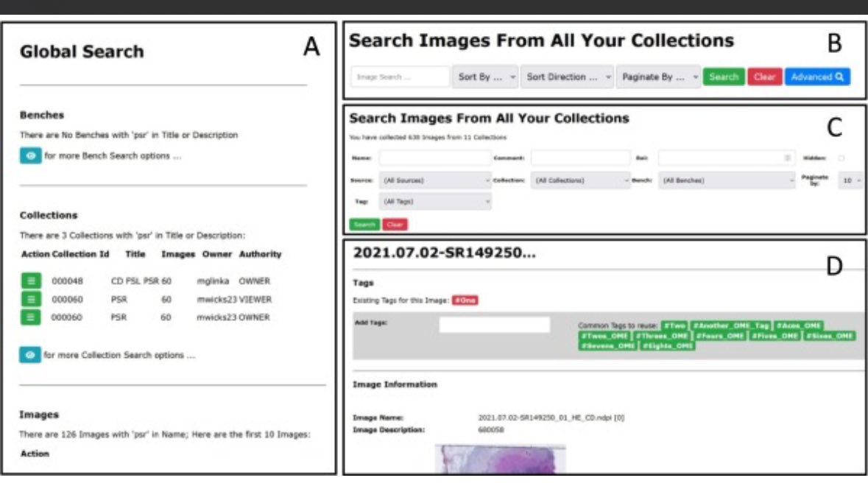Click the #Sixes_OME common tag
The height and width of the screenshot is (486, 868).
(x=829, y=336)
